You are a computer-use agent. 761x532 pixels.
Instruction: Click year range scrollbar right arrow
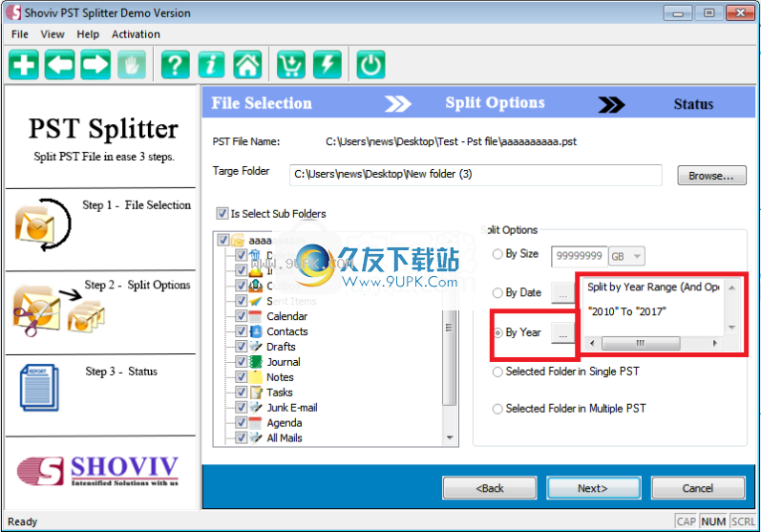click(x=715, y=343)
